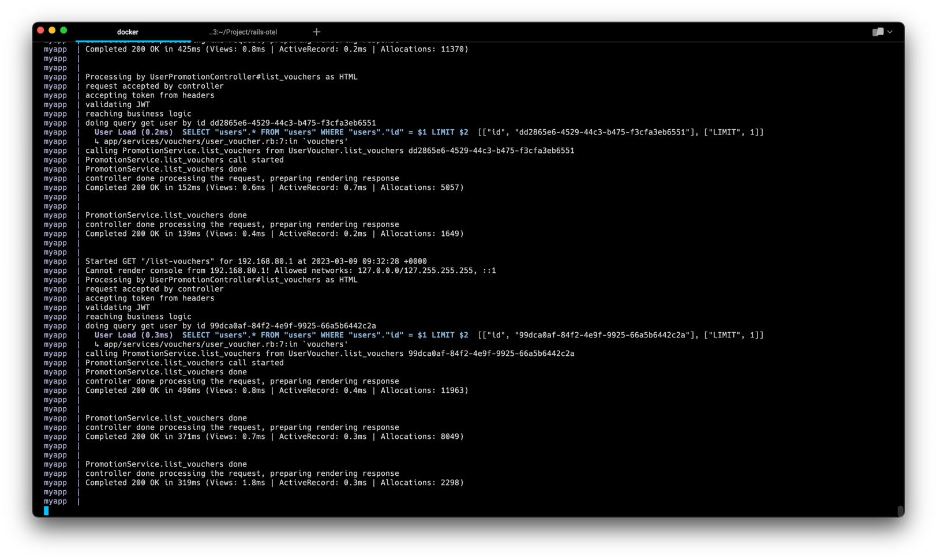Click the yellow minimize traffic light

(51, 30)
